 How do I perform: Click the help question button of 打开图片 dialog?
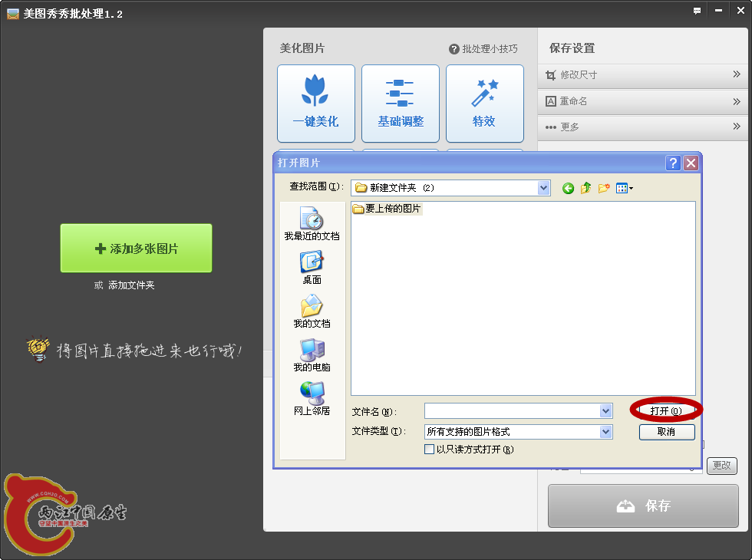click(674, 163)
